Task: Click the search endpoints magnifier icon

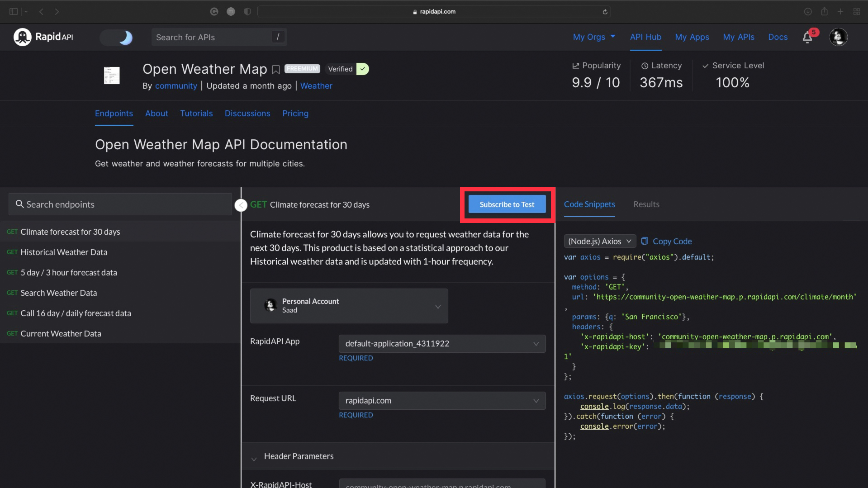Action: (19, 204)
